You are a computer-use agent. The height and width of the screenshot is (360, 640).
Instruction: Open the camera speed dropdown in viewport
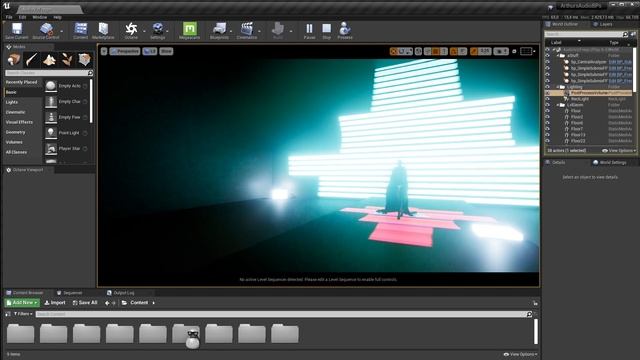(x=501, y=51)
